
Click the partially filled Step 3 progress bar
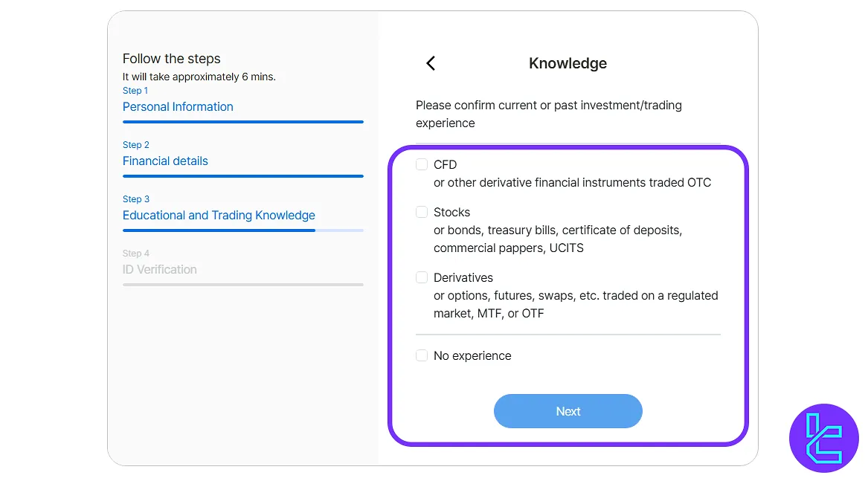242,230
